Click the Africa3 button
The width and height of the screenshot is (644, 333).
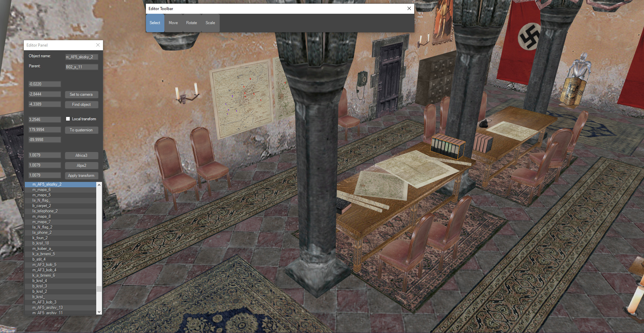pos(82,155)
